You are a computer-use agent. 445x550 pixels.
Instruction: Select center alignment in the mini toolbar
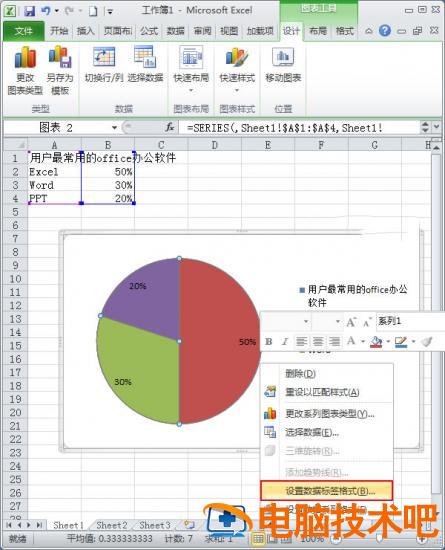318,341
